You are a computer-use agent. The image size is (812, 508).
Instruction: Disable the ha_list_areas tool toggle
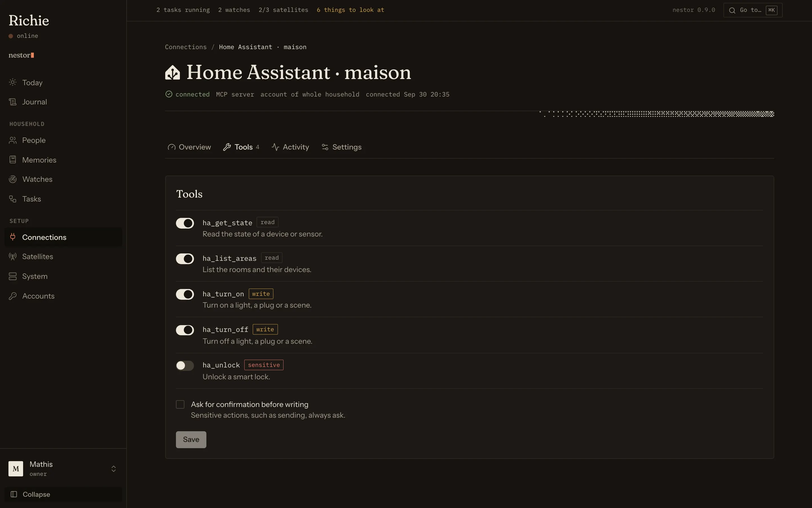point(185,259)
